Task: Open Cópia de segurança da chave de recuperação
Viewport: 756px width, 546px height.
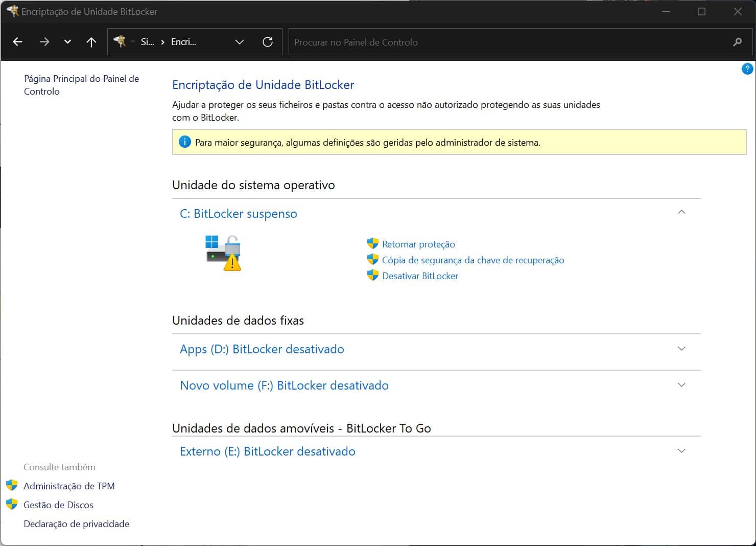Action: click(472, 260)
